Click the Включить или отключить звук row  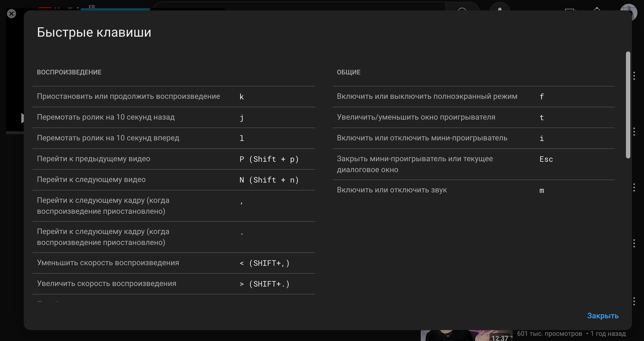pos(391,190)
